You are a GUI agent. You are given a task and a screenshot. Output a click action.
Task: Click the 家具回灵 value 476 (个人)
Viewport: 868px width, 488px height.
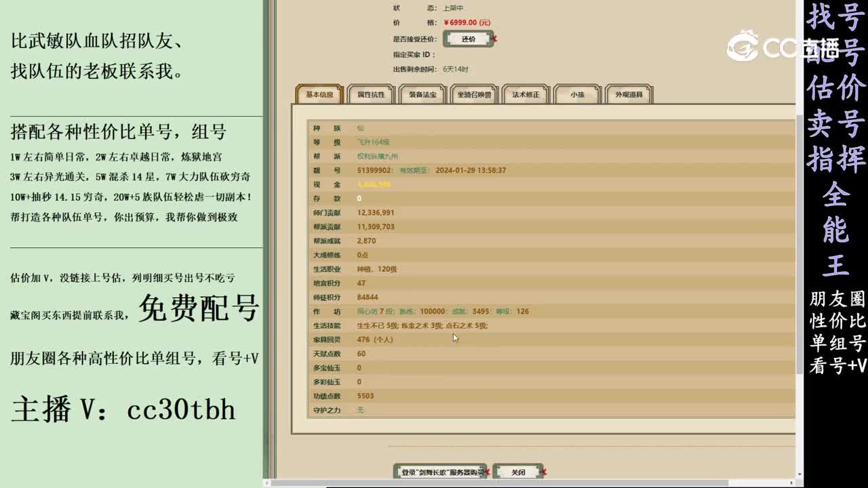pos(375,340)
